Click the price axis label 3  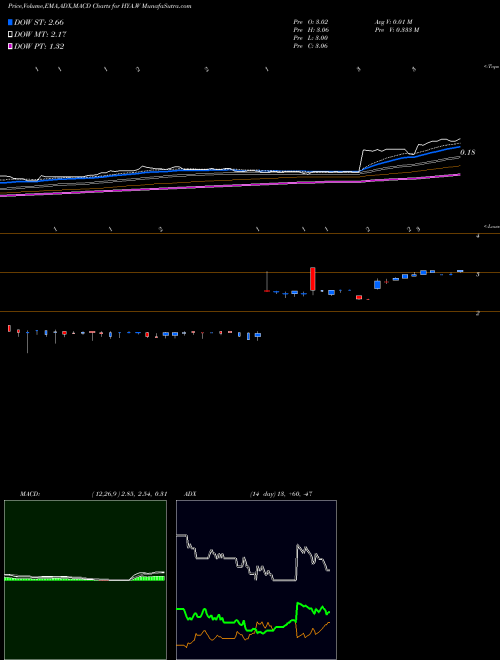pos(477,274)
